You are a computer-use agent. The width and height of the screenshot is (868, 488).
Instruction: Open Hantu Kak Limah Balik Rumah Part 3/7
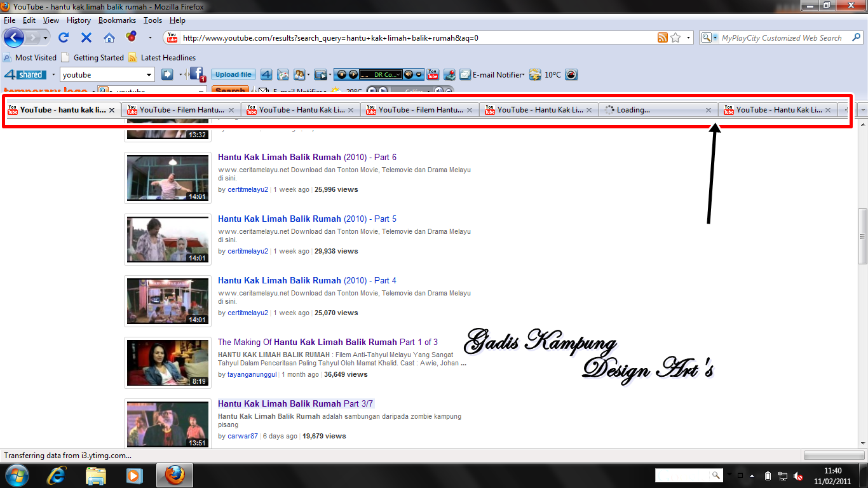[296, 403]
